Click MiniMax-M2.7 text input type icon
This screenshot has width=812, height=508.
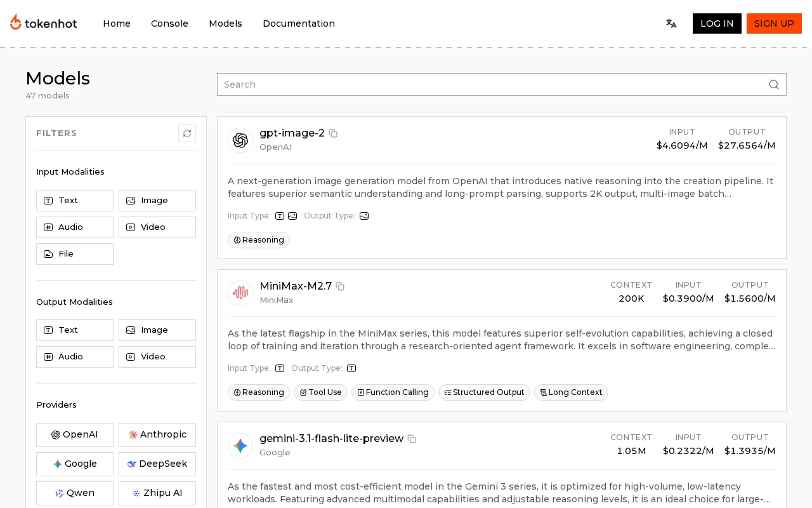click(x=280, y=368)
